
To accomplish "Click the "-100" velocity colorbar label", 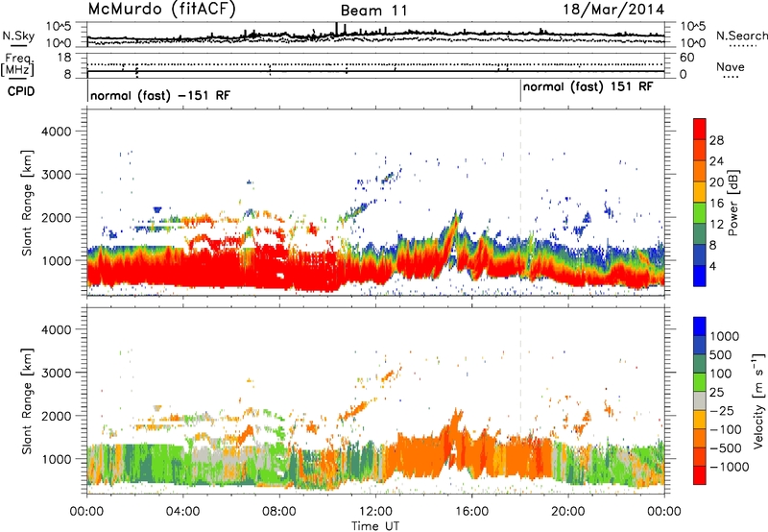I will pyautogui.click(x=726, y=429).
